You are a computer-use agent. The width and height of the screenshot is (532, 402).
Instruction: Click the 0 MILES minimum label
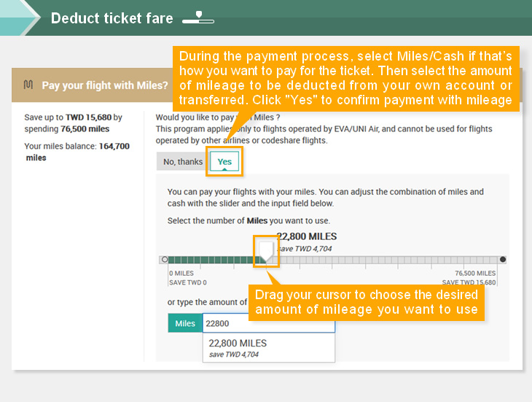click(181, 273)
